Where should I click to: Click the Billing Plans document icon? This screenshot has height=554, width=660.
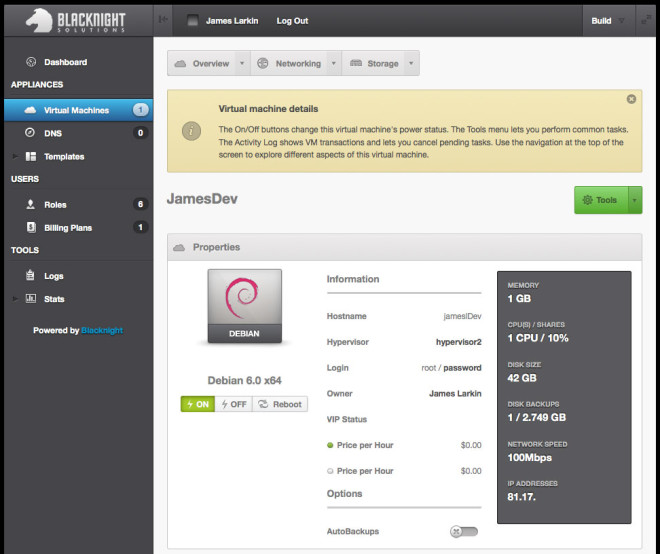click(x=31, y=227)
